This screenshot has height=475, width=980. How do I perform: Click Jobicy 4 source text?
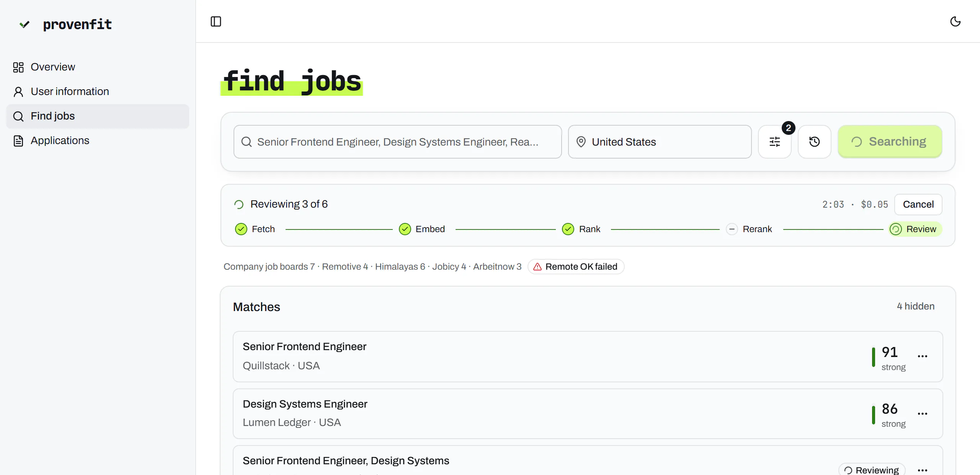pyautogui.click(x=449, y=267)
